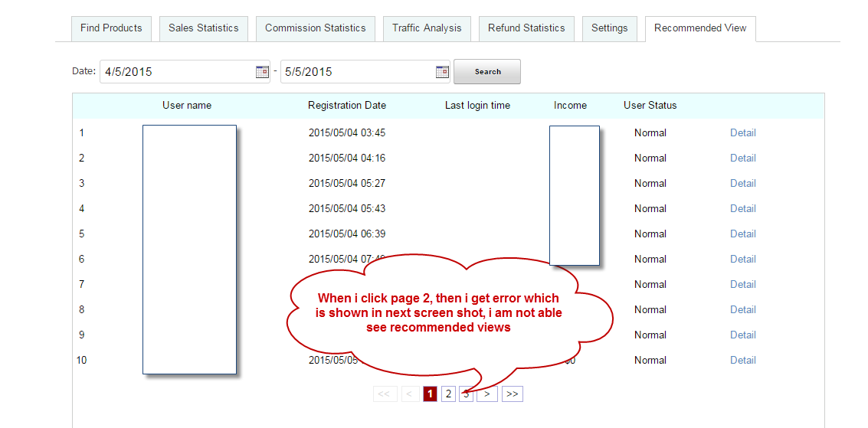This screenshot has width=868, height=428.
Task: Open Detail link for row 10
Action: (742, 360)
